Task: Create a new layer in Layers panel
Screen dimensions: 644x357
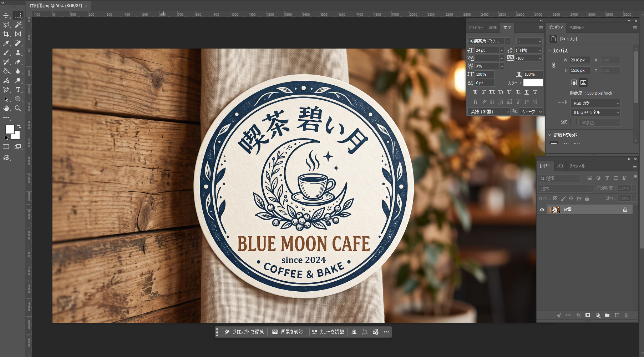Action: click(617, 315)
